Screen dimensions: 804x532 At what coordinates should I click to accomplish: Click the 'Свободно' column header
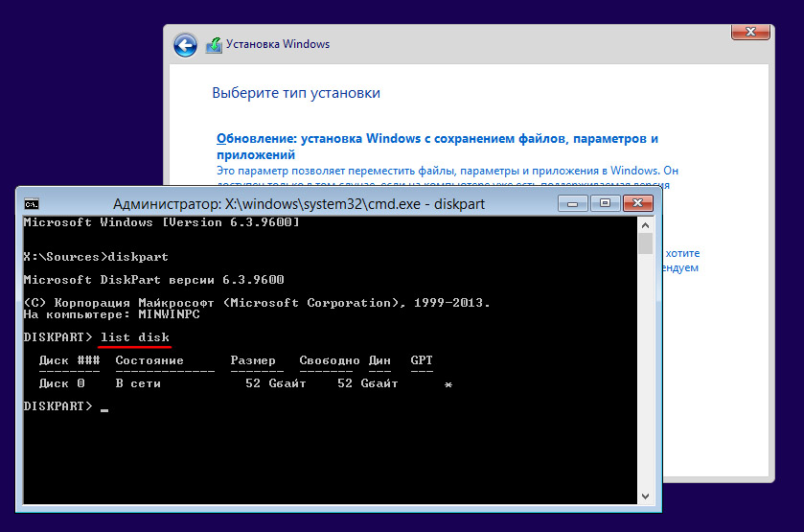point(330,360)
